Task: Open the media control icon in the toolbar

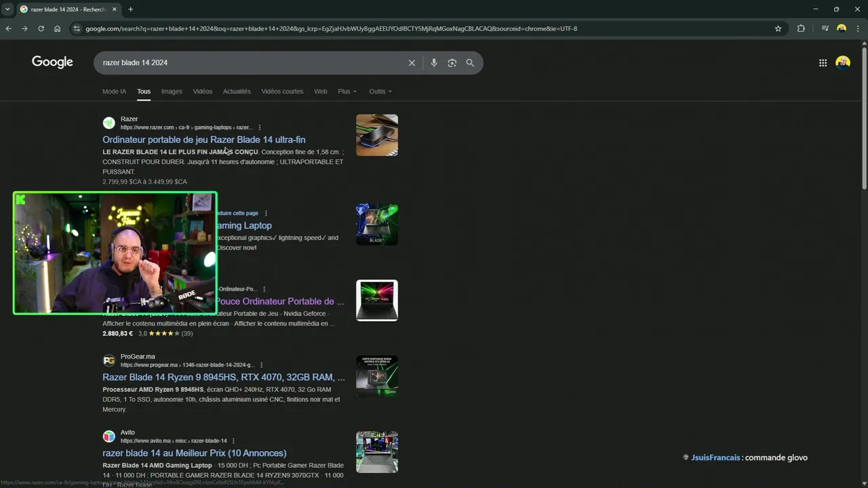Action: [825, 28]
